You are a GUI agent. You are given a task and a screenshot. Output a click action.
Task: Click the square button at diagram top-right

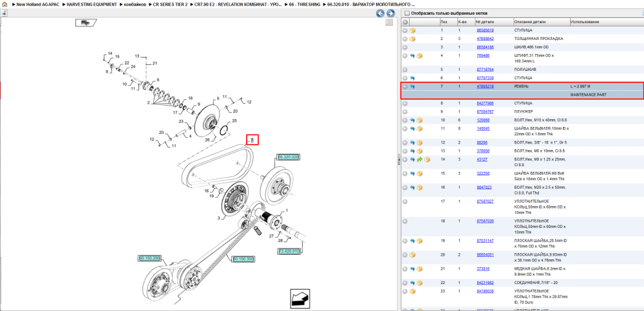[x=389, y=23]
